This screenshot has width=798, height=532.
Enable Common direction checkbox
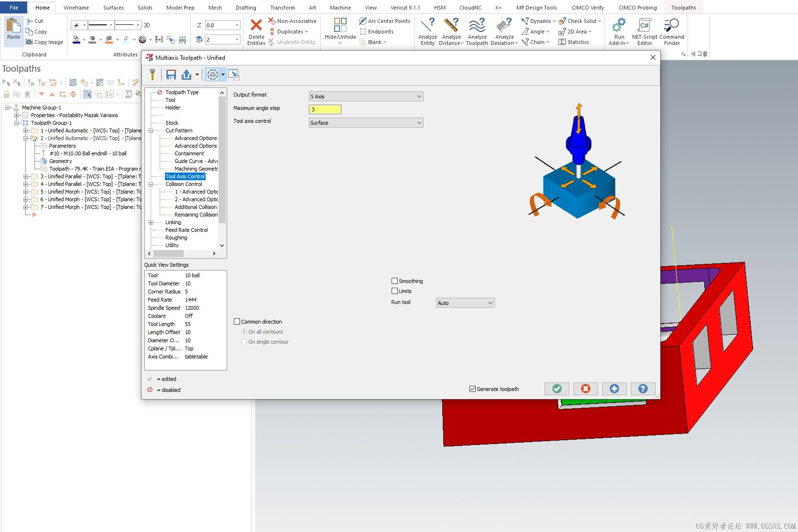click(237, 322)
